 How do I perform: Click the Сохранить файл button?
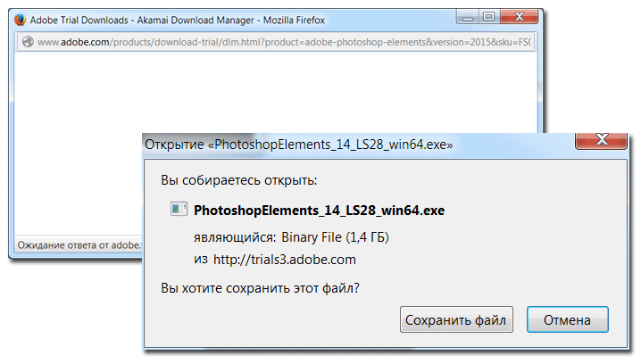coord(456,319)
